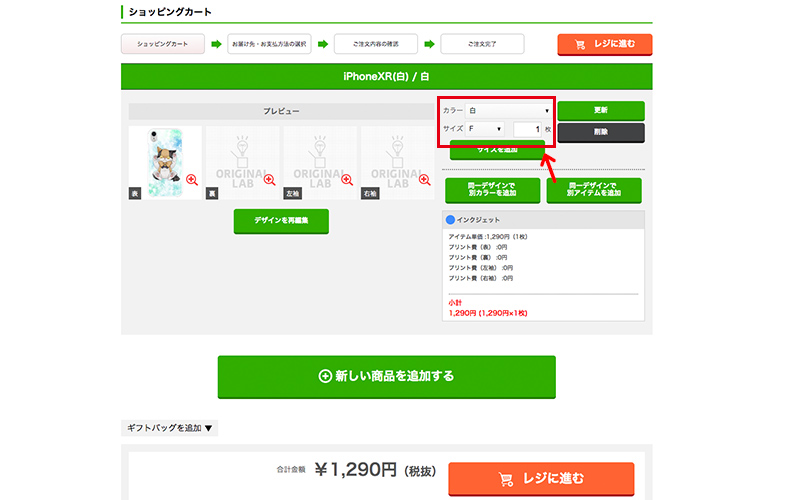Click 同一デザインで別アイテムを追加 button

click(594, 190)
